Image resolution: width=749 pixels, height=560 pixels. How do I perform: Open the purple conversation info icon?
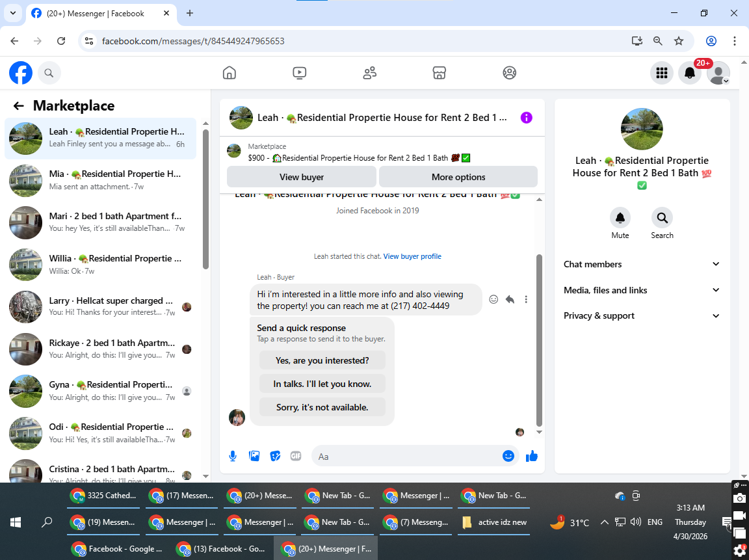click(x=527, y=118)
